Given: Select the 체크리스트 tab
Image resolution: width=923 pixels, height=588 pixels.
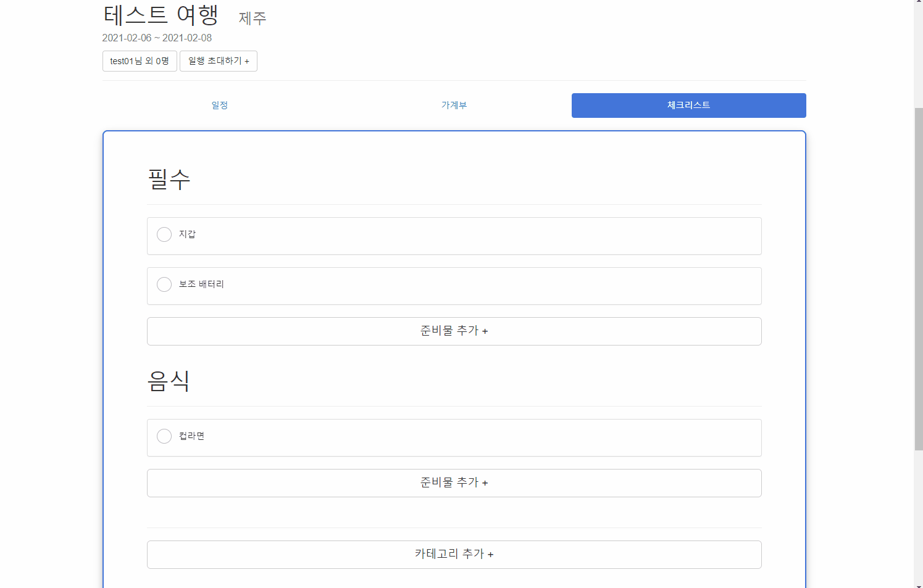Looking at the screenshot, I should coord(689,106).
